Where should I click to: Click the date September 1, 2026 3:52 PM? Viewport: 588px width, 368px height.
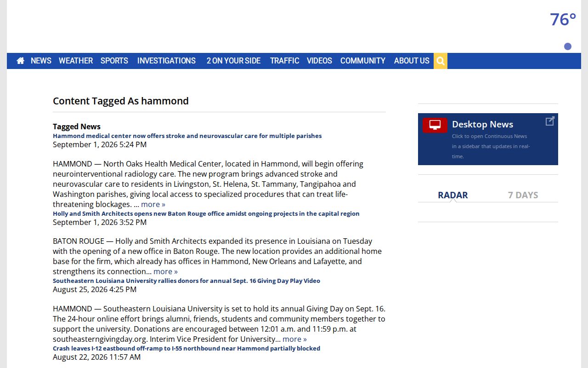coord(100,222)
